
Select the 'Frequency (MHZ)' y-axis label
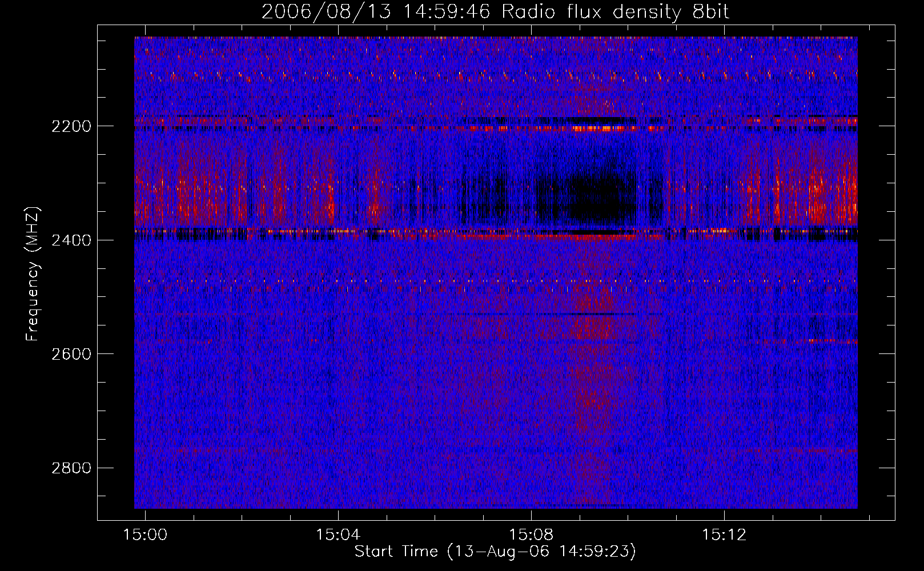[x=33, y=274]
